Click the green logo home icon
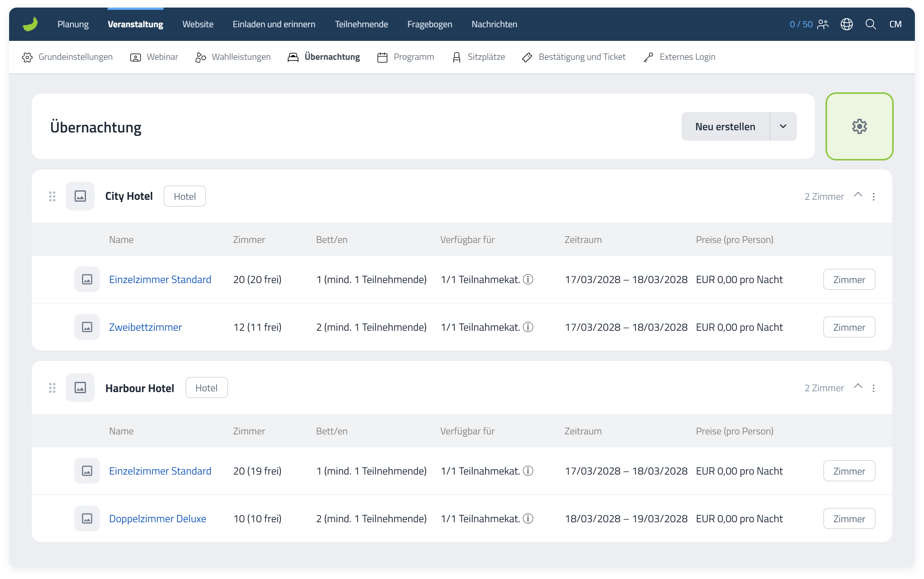 coord(30,24)
